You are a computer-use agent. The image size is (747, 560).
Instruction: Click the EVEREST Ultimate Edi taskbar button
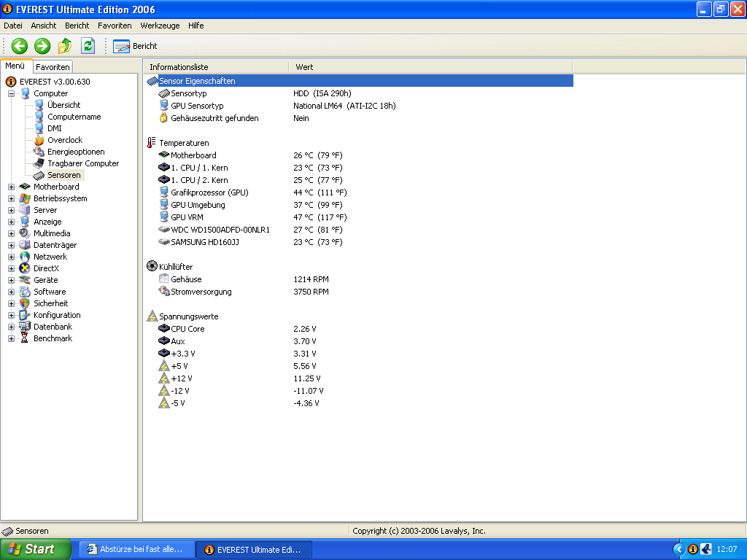coord(254,550)
